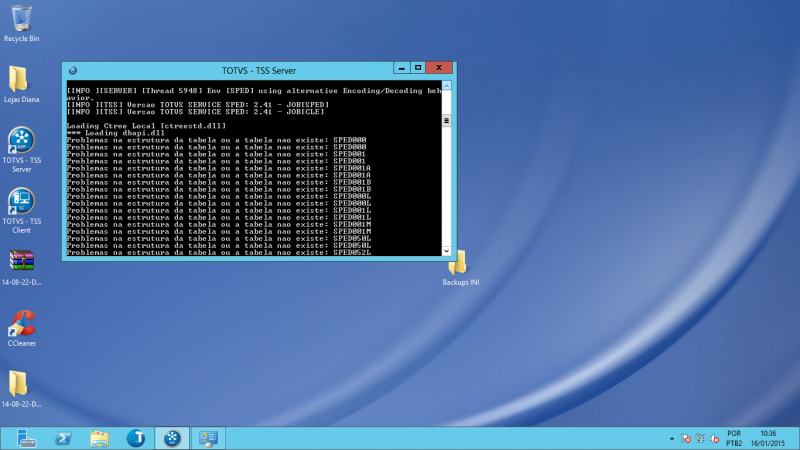This screenshot has height=450, width=800.
Task: Select the TOTVS - TSS Client desktop shortcut
Action: [x=21, y=211]
